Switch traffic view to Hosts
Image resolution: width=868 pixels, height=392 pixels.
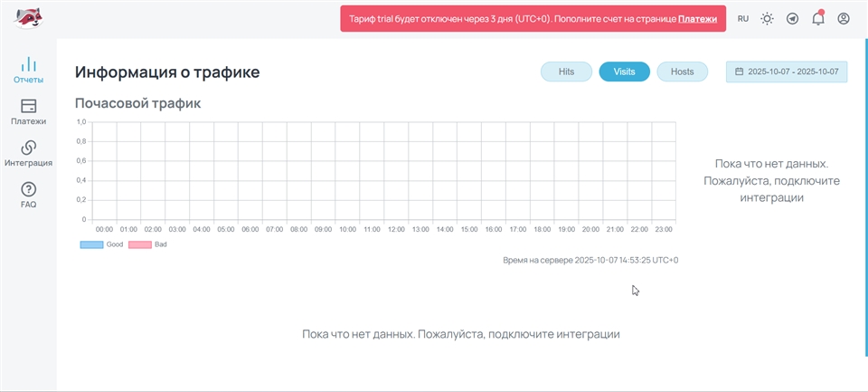coord(682,72)
